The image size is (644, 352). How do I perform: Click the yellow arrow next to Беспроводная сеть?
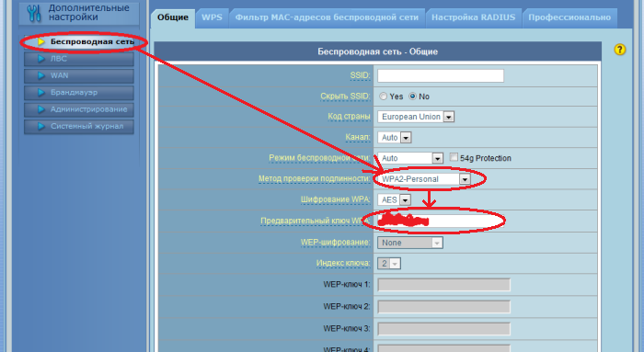pos(41,42)
